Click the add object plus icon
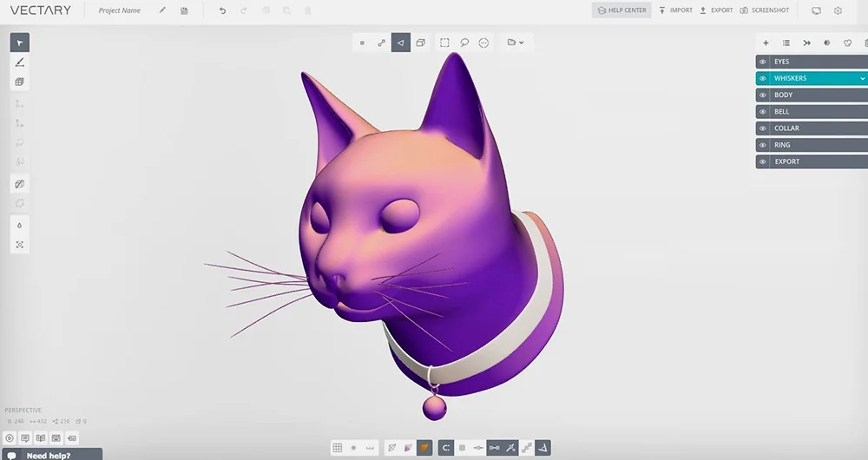Viewport: 868px width, 460px height. tap(766, 43)
